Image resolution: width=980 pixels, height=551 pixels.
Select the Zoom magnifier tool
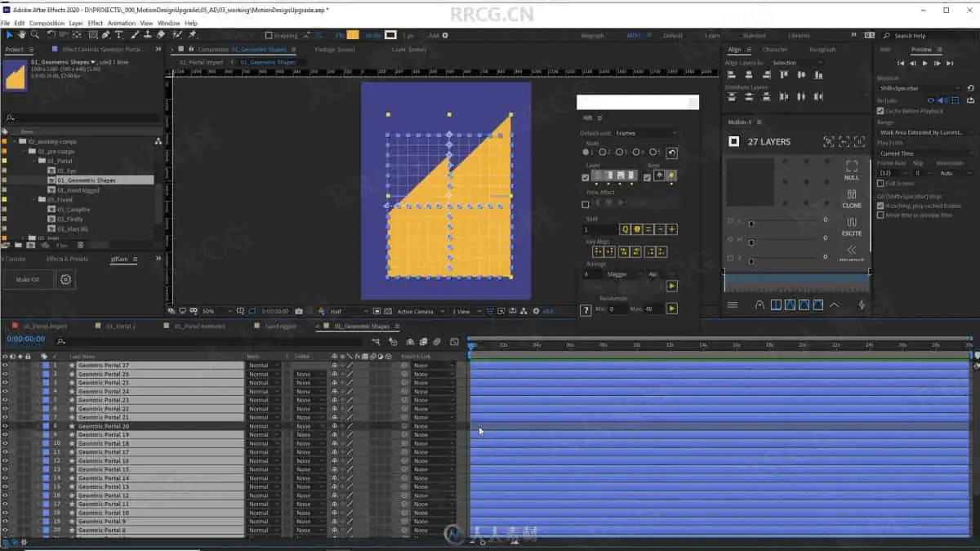point(34,35)
